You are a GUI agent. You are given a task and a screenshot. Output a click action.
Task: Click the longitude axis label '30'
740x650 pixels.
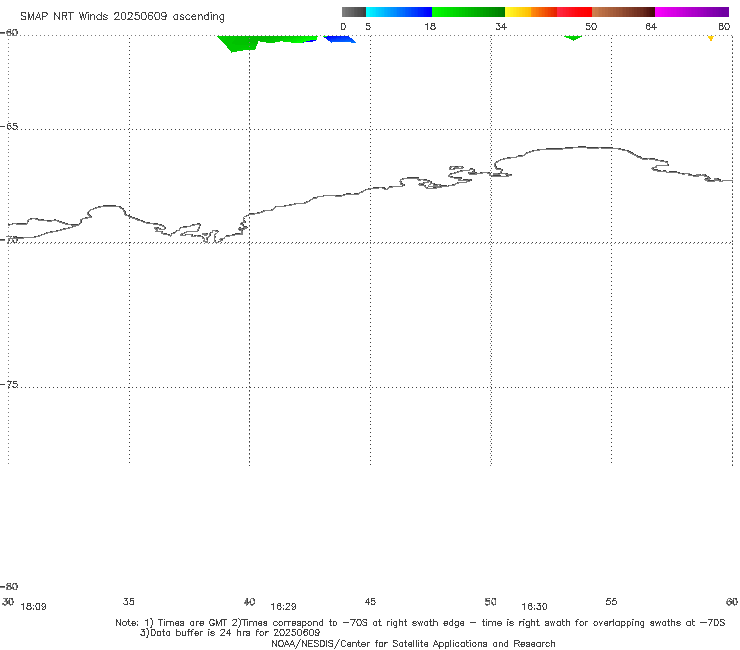(8, 601)
